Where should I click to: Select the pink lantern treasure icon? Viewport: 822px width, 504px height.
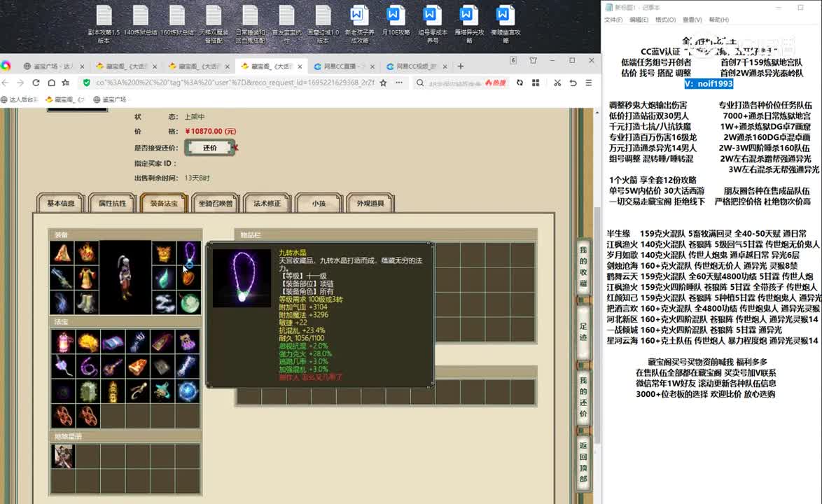pyautogui.click(x=63, y=342)
